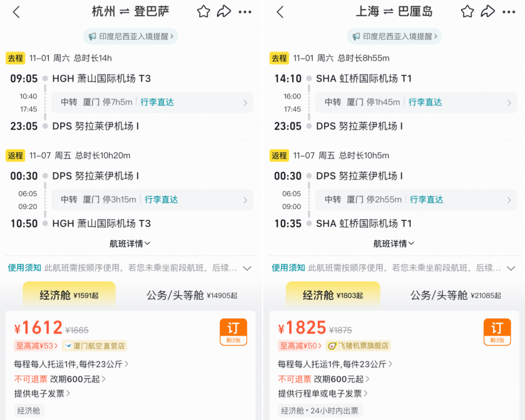Viewport: 525px width, 420px height.
Task: Expand 航班详情 for the Hangzhou flights
Action: pyautogui.click(x=130, y=243)
